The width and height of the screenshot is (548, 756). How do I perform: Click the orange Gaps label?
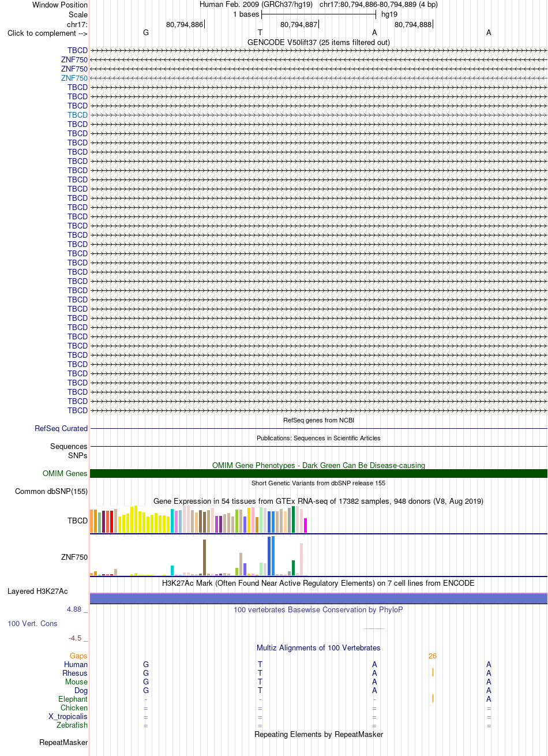point(78,656)
